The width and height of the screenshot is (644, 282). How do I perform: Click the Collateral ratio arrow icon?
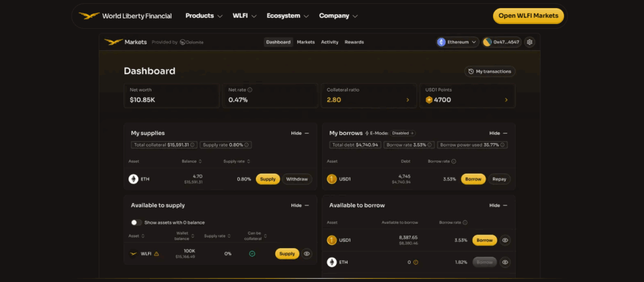(x=408, y=100)
